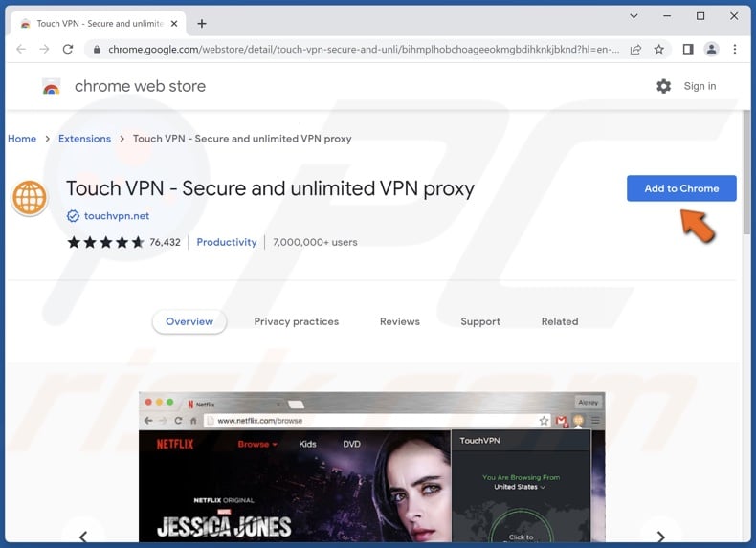
Task: Show previous screenshot in carousel
Action: click(x=83, y=536)
